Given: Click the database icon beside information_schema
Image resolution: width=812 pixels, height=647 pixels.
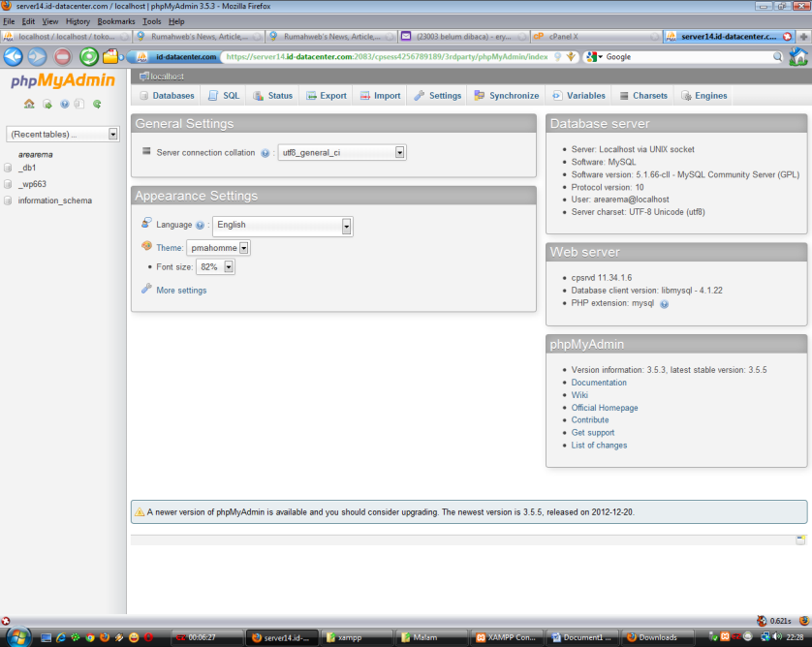Looking at the screenshot, I should point(8,200).
